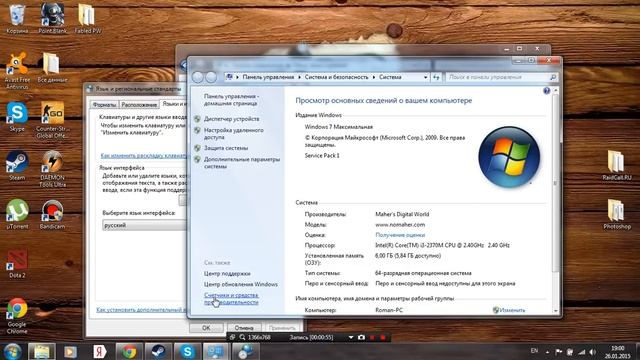The width and height of the screenshot is (640, 360).
Task: Open Диспетчер устройств link
Action: [231, 119]
